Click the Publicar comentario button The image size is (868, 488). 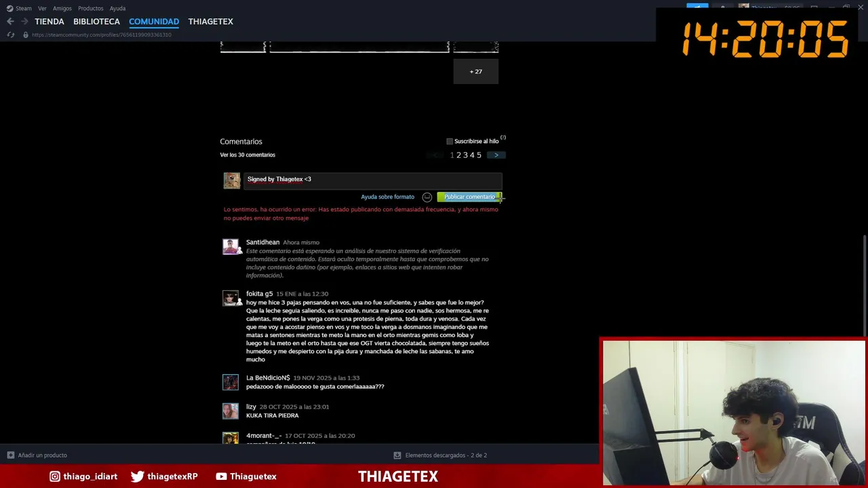pyautogui.click(x=469, y=197)
